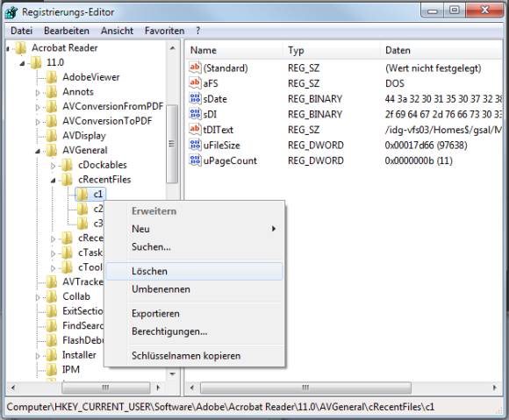The height and width of the screenshot is (420, 509).
Task: Click the 11.0 folder icon
Action: click(36, 62)
